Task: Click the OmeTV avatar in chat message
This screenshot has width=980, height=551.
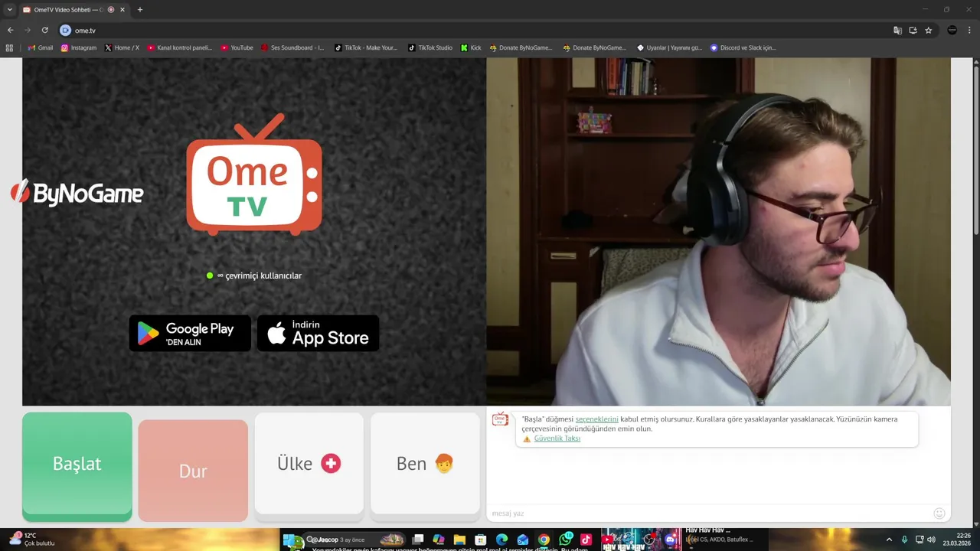Action: coord(500,419)
